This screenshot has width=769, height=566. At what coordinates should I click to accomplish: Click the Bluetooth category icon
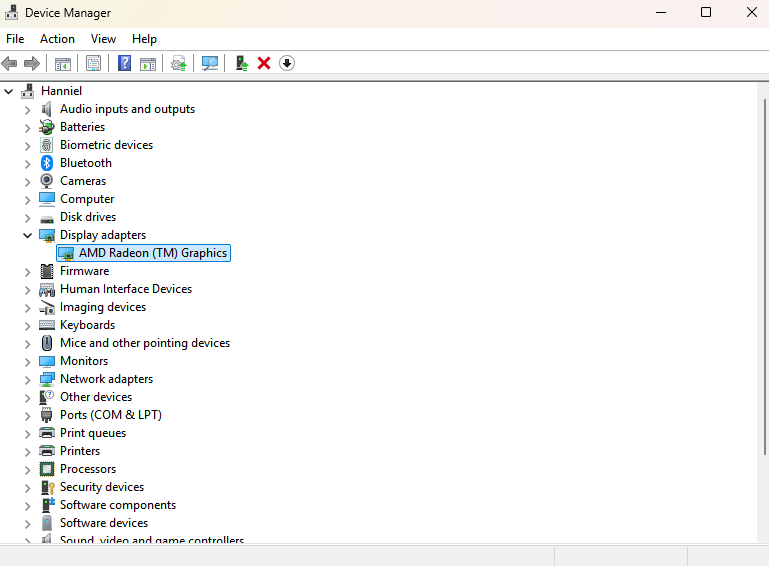point(47,163)
